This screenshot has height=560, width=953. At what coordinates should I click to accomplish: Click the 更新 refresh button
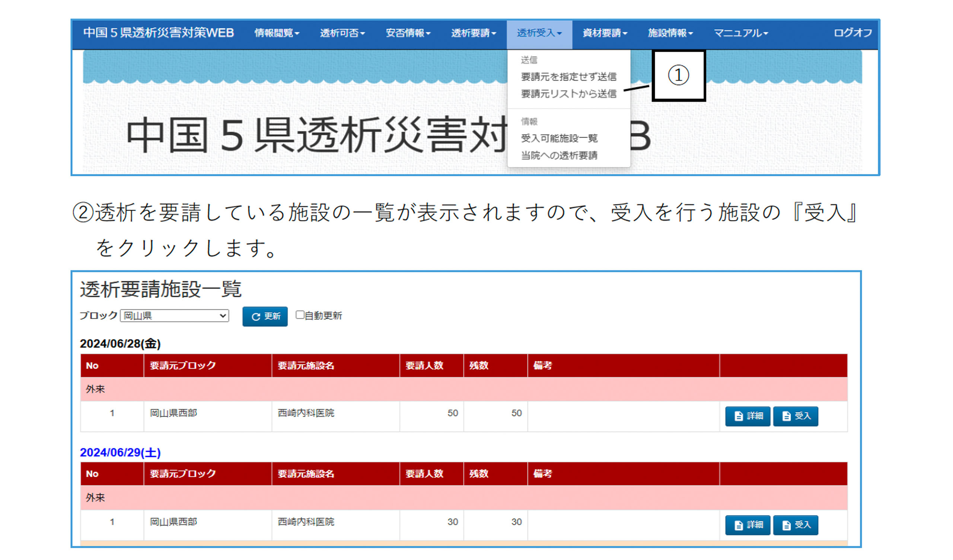(x=265, y=316)
